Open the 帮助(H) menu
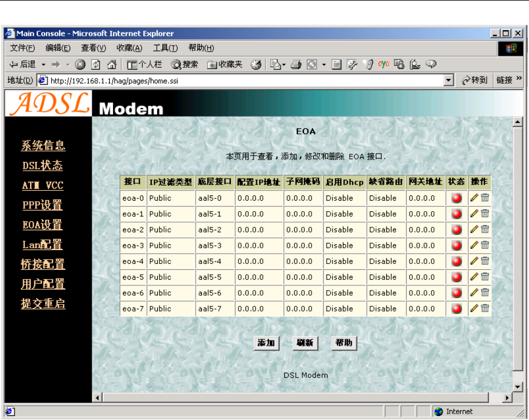This screenshot has width=529, height=420. pyautogui.click(x=201, y=48)
